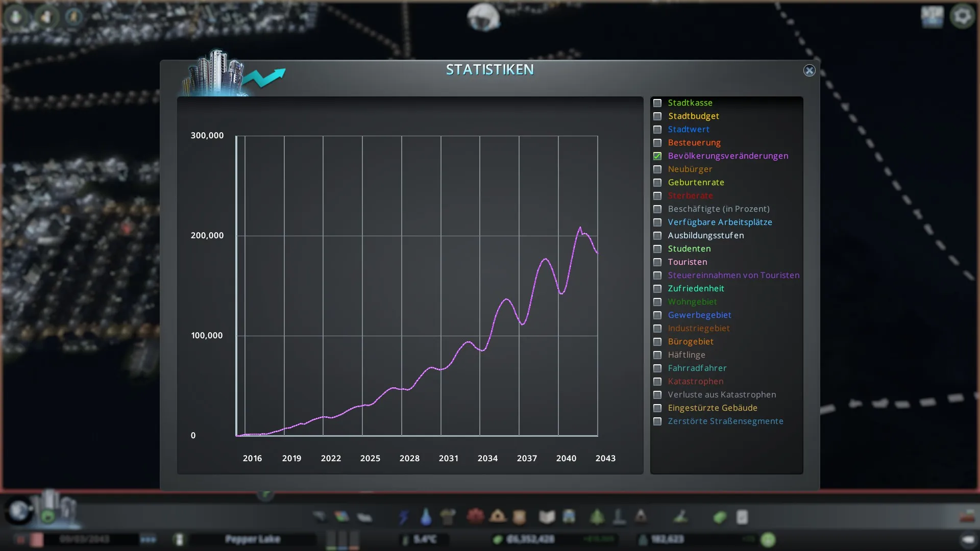Open the parks tree icon
This screenshot has height=551, width=980.
[597, 517]
